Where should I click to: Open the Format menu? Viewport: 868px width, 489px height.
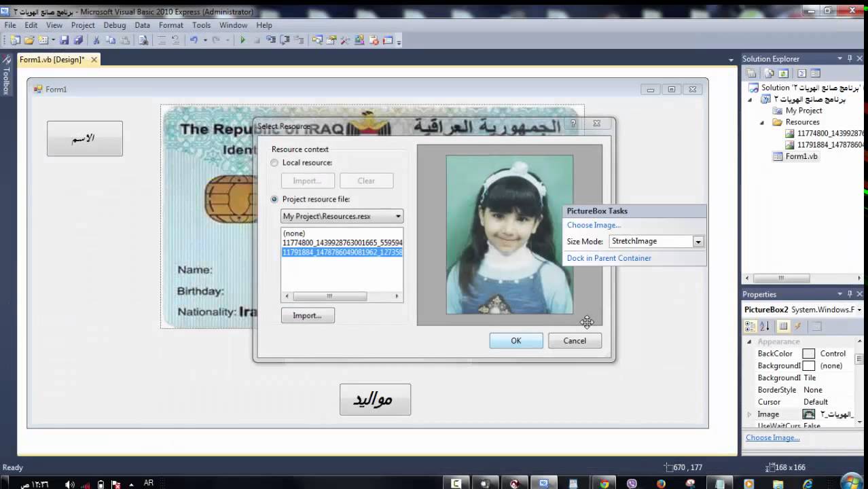tap(171, 25)
